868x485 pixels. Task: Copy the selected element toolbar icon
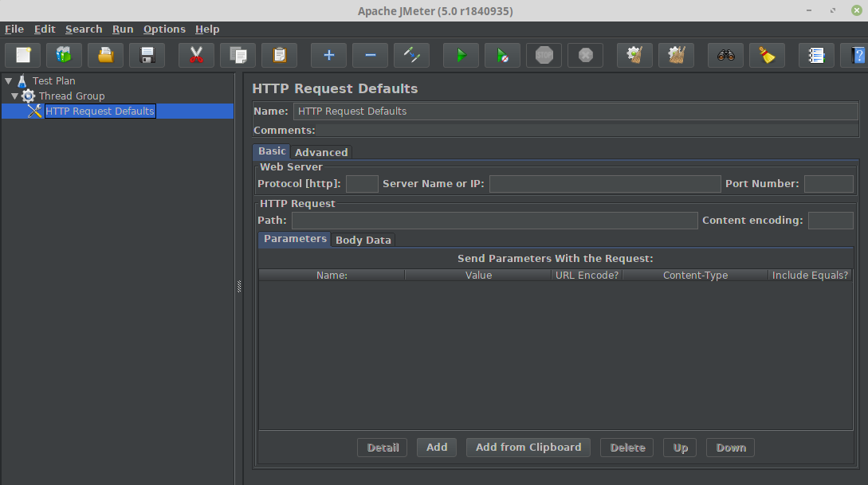[x=238, y=55]
